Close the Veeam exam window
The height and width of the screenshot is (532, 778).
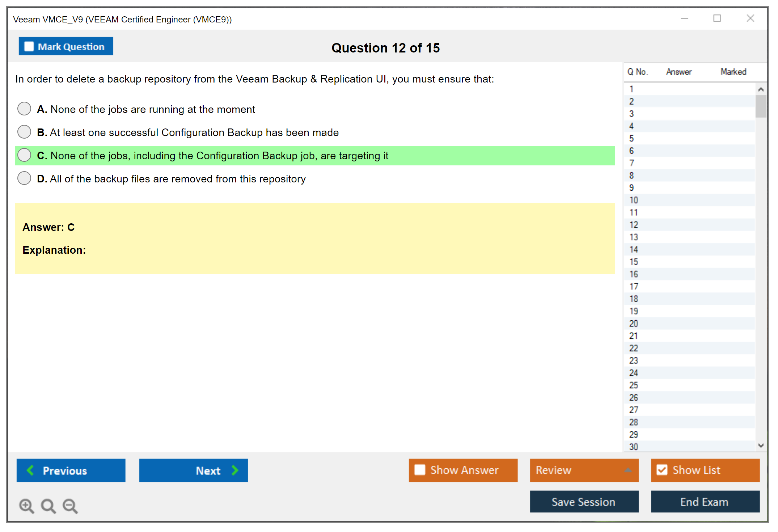[x=750, y=18]
